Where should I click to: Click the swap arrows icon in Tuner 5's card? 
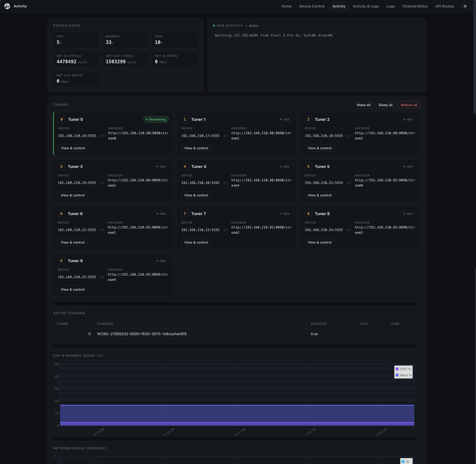pos(349,183)
